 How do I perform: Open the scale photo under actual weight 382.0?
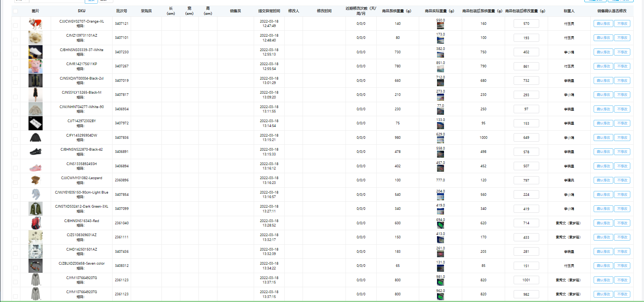[x=440, y=54]
